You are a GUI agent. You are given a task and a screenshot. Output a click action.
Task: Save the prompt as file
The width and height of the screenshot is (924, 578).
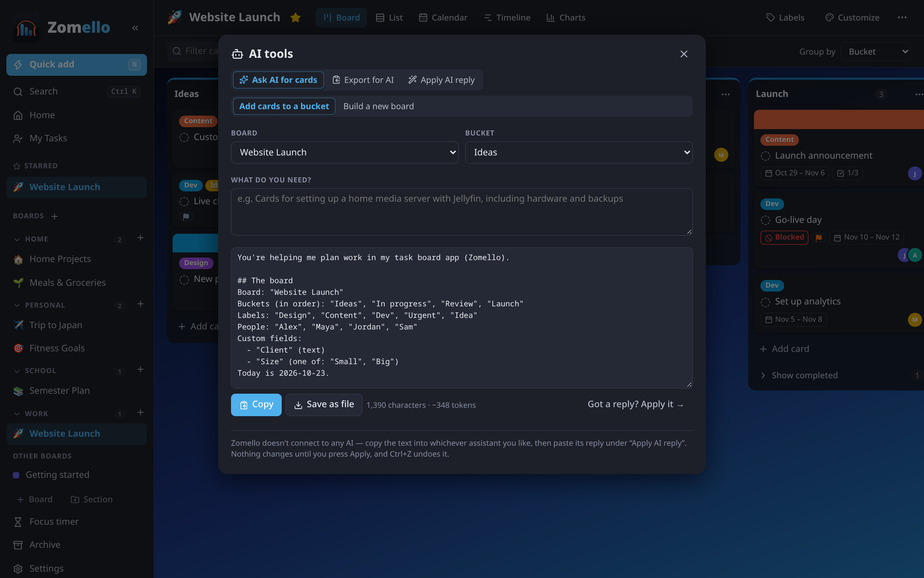coord(324,405)
